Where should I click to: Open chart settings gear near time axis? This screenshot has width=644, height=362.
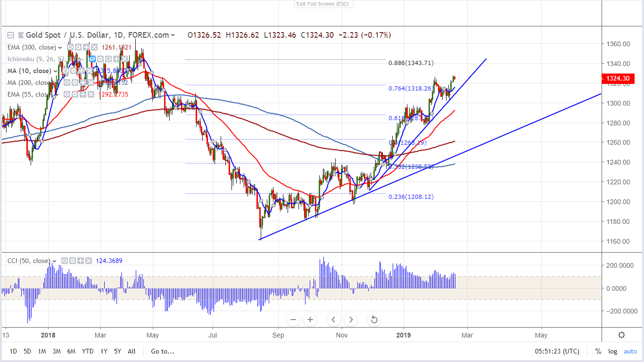point(622,335)
